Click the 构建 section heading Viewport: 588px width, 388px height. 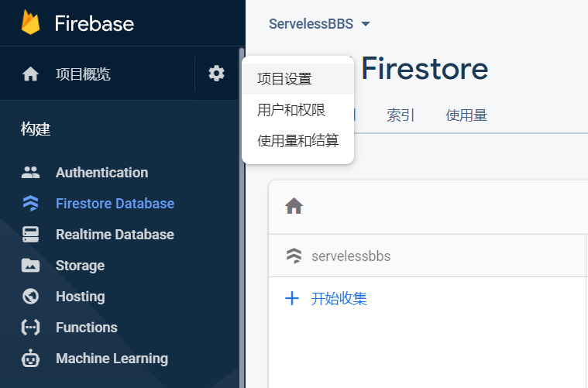click(36, 129)
